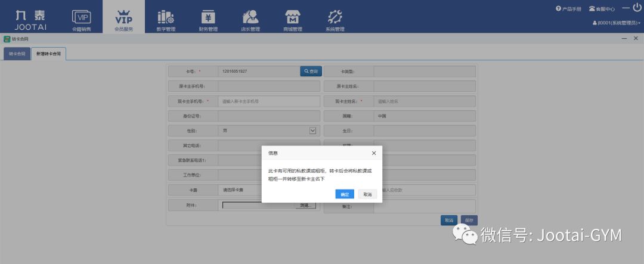Click the 浏览 attachment browse button
644x264 pixels.
[305, 205]
